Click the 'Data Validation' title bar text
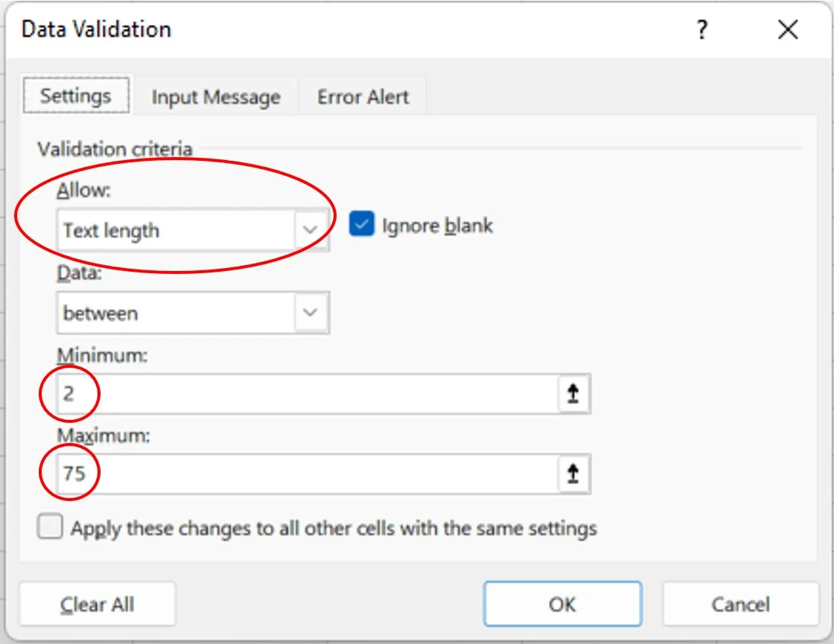Viewport: 834px width, 644px height. pyautogui.click(x=96, y=30)
